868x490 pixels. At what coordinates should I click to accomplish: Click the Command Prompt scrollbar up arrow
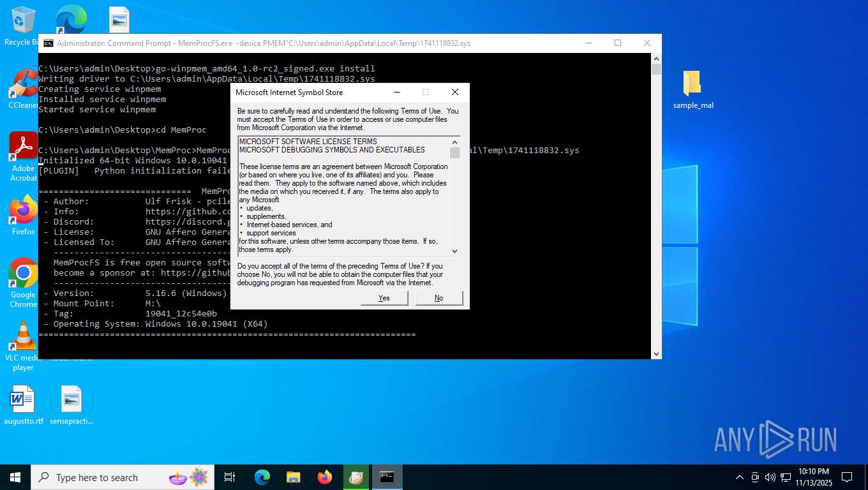[x=656, y=59]
